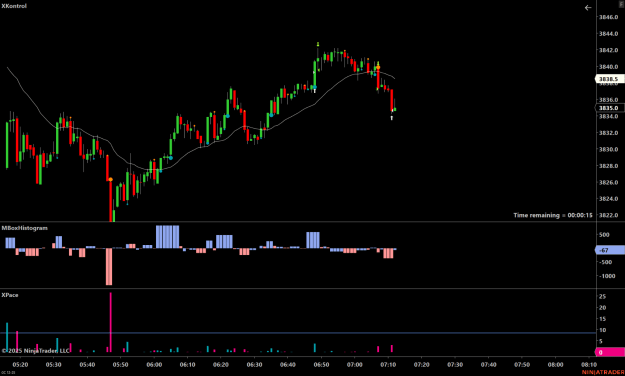This screenshot has height=376, width=625.
Task: Click the back arrow icon above the price axis
Action: pos(588,8)
